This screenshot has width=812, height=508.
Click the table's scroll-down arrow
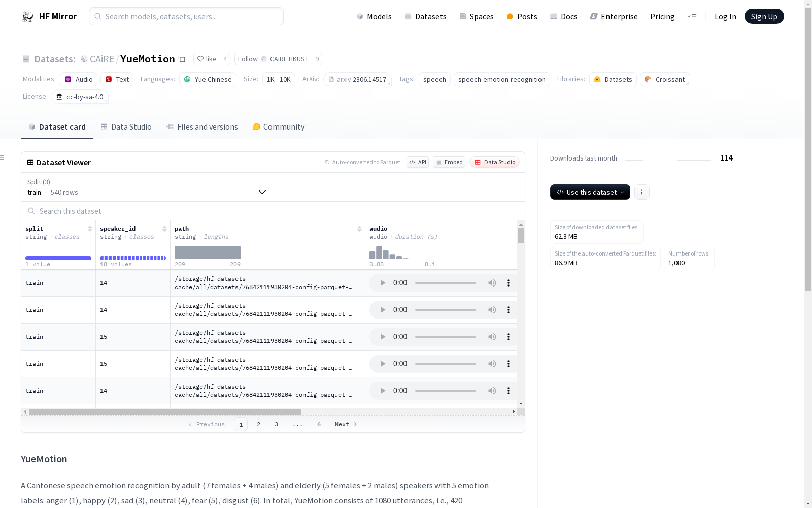click(521, 404)
